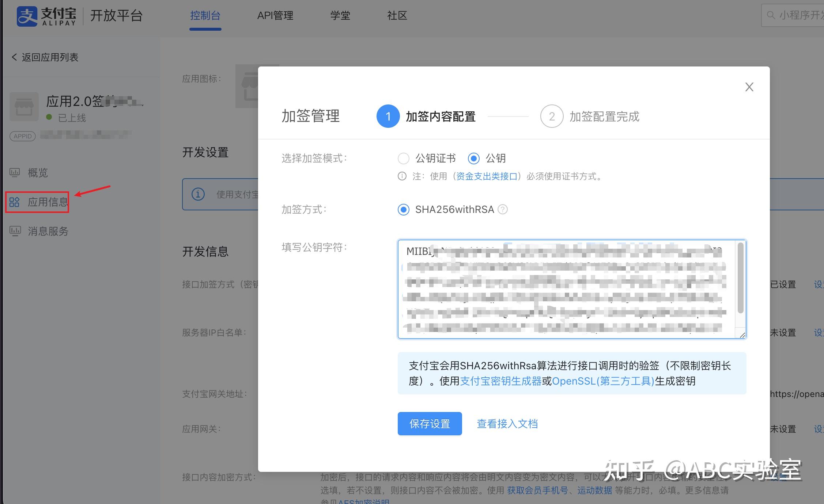Click the search magnifier icon

[771, 15]
